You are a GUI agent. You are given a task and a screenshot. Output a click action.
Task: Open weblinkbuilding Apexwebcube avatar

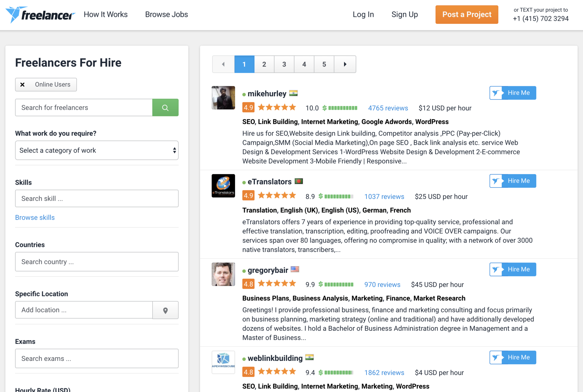pos(223,362)
